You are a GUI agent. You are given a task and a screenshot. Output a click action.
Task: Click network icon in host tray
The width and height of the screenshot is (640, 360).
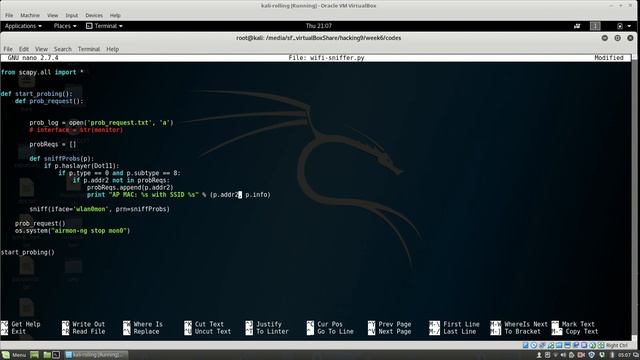coord(556,355)
